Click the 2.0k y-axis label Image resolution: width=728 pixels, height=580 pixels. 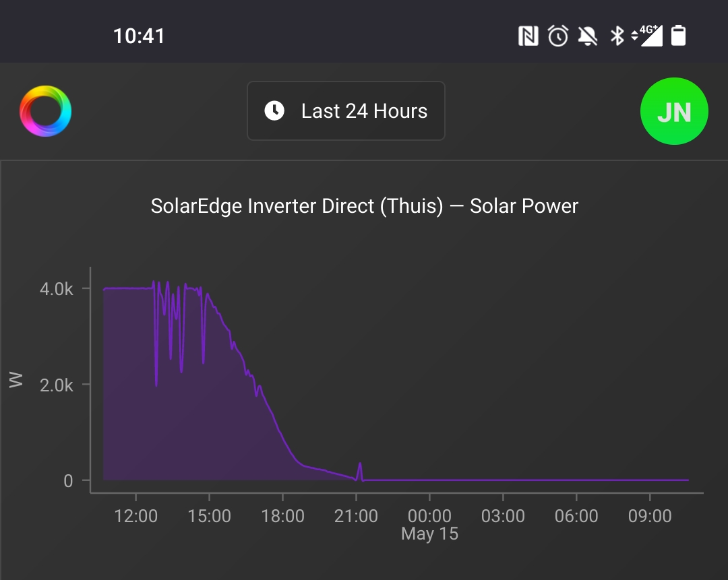click(x=56, y=385)
